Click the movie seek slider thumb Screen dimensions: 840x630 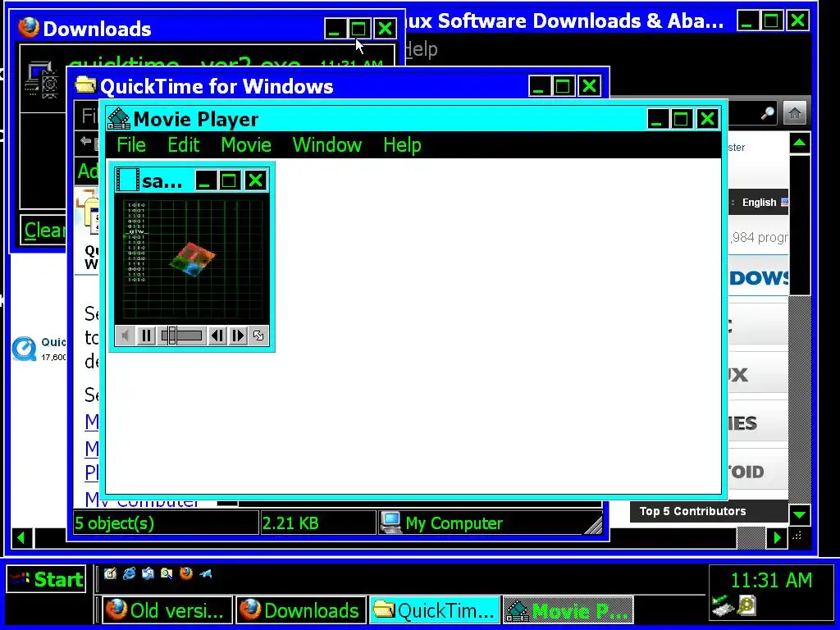pos(171,336)
